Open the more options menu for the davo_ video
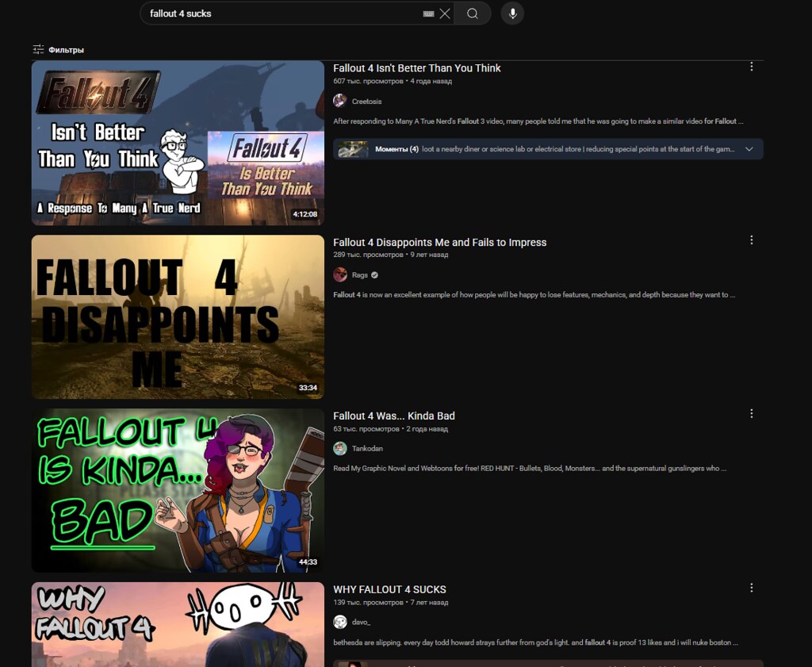 click(x=752, y=588)
